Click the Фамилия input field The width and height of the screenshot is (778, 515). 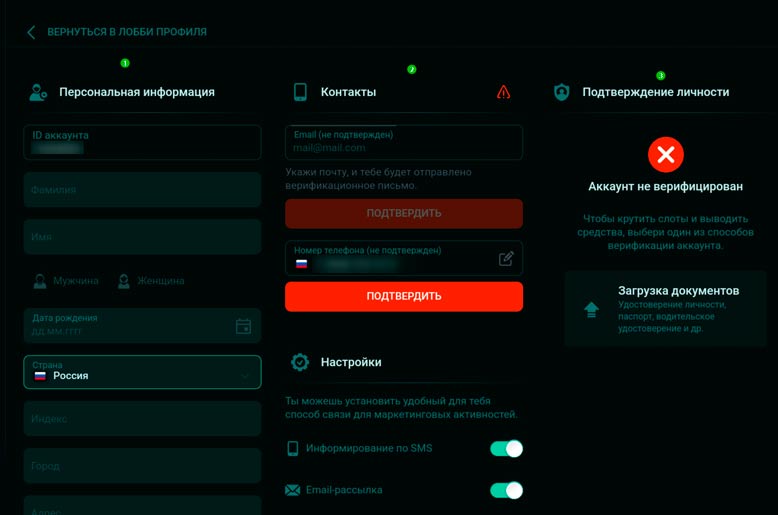(142, 189)
